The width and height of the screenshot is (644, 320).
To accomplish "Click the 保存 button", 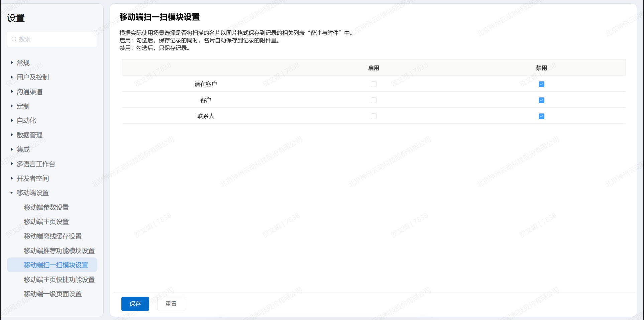I will coord(135,304).
